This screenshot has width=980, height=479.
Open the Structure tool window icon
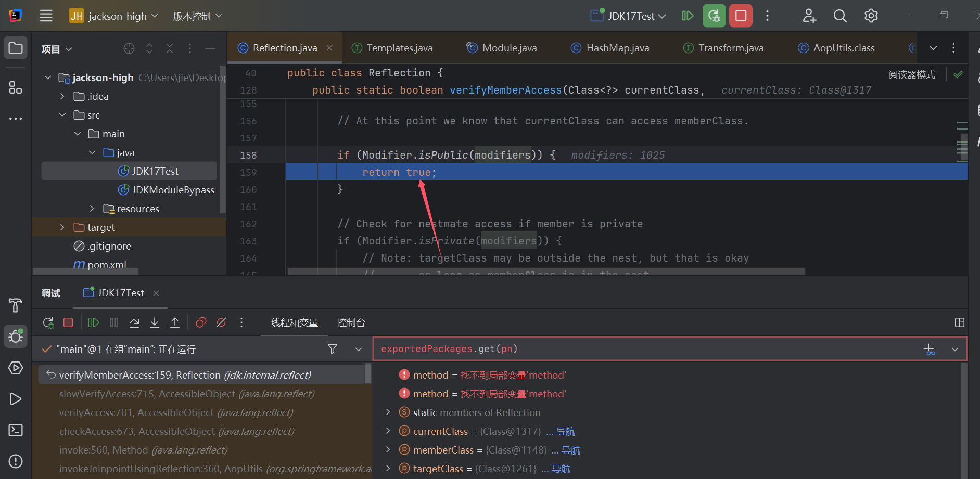16,87
